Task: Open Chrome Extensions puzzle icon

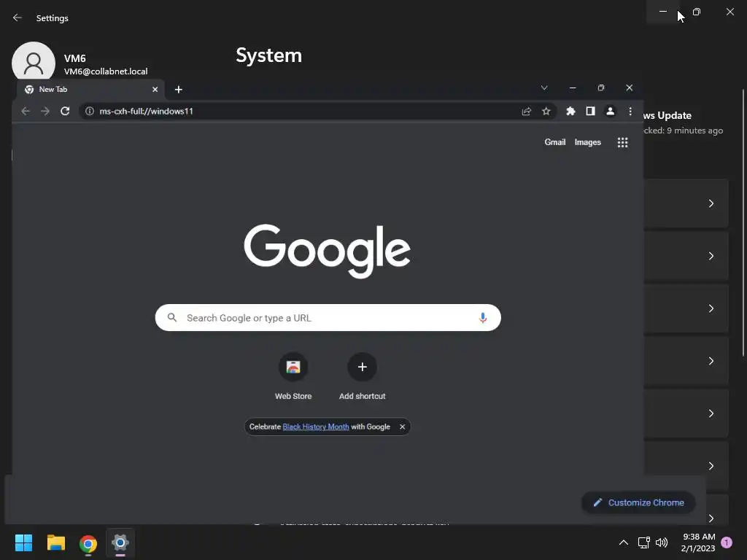Action: pos(570,111)
